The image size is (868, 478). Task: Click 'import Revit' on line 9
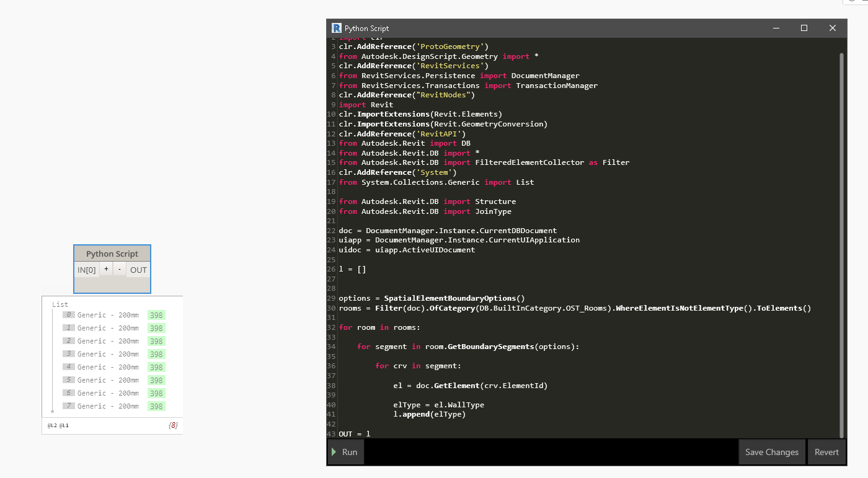point(366,105)
